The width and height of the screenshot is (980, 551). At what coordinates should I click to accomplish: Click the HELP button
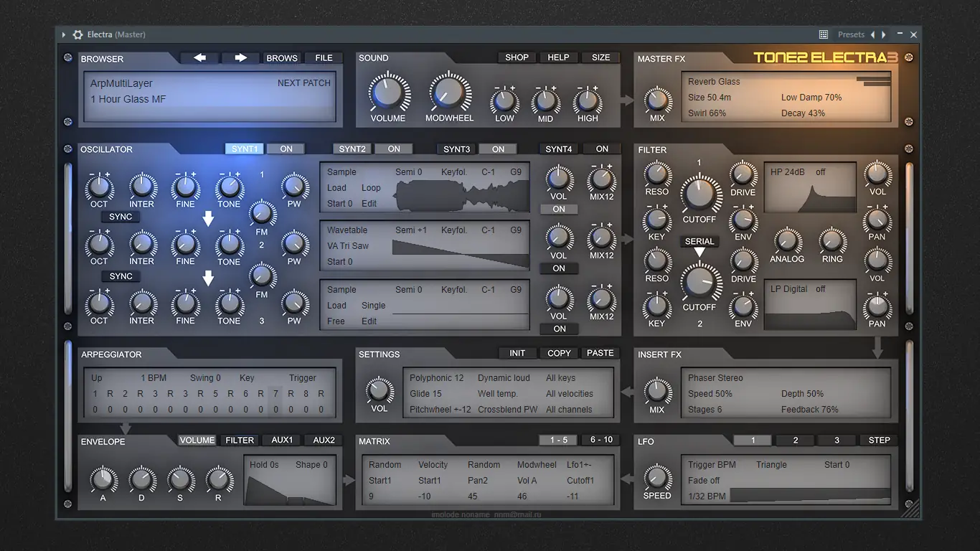click(x=558, y=57)
